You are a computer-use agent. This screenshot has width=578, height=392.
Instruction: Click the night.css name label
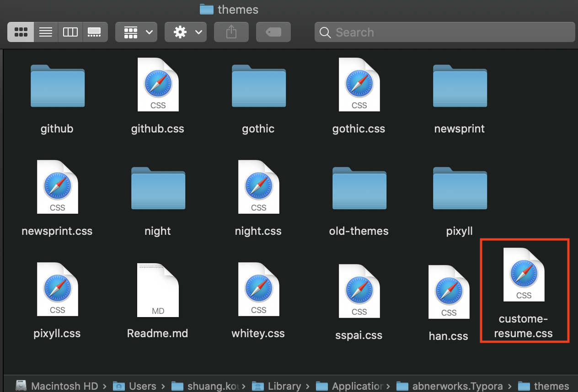[x=258, y=231]
